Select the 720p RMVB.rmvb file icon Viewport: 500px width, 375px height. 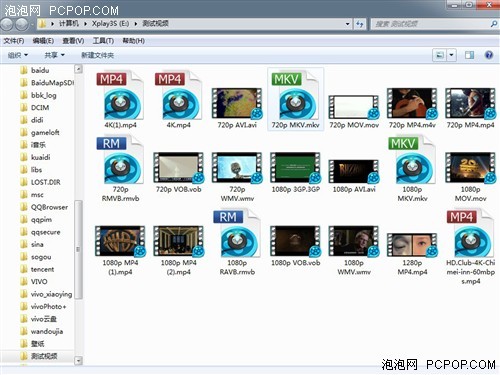[120, 160]
